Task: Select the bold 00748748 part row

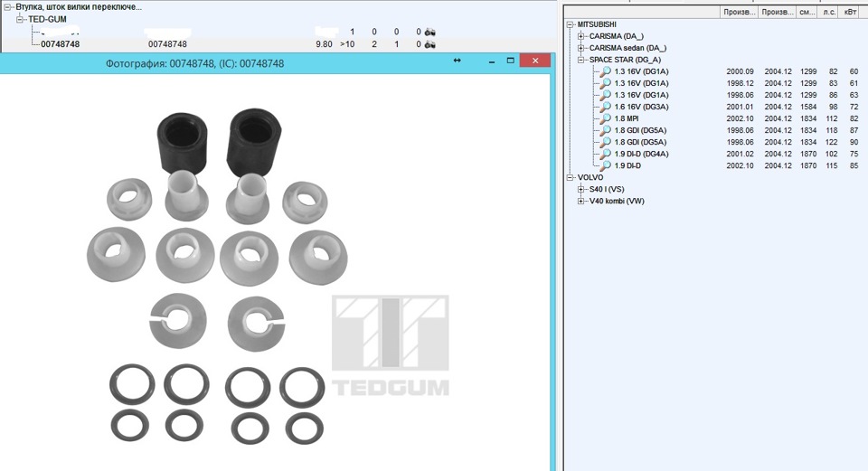Action: [61, 44]
